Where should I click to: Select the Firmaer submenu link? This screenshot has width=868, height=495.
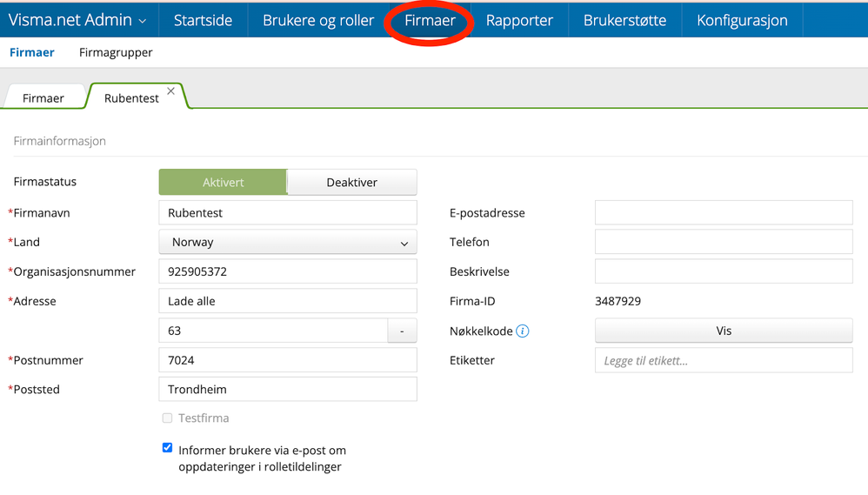click(x=32, y=52)
